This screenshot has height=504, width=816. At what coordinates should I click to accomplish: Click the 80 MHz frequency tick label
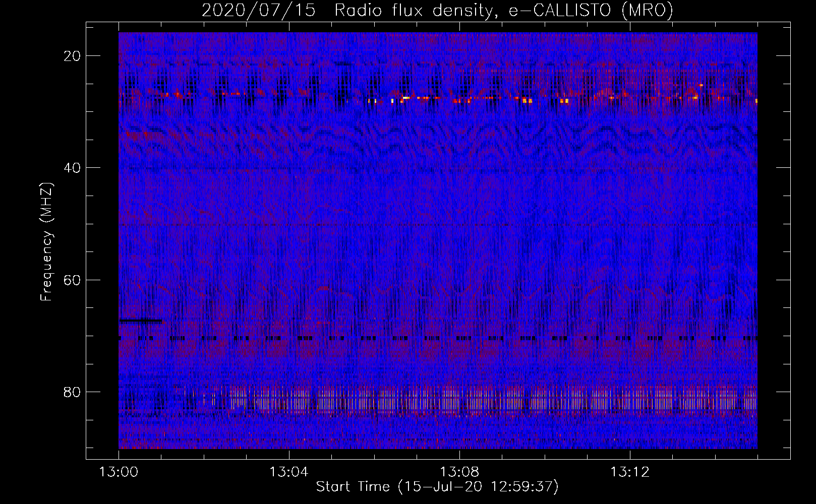(73, 392)
